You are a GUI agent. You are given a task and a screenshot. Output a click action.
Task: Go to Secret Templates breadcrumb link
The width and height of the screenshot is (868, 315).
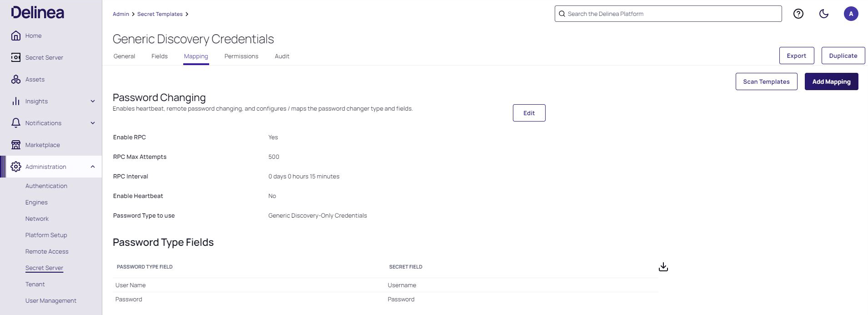[x=160, y=14]
